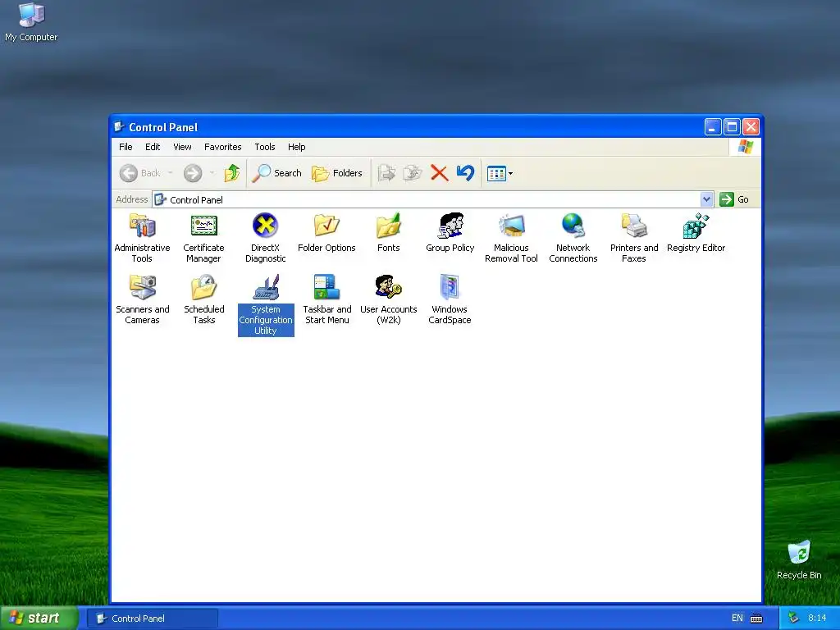The image size is (840, 630).
Task: Open My Computer desktop icon
Action: pos(31,22)
